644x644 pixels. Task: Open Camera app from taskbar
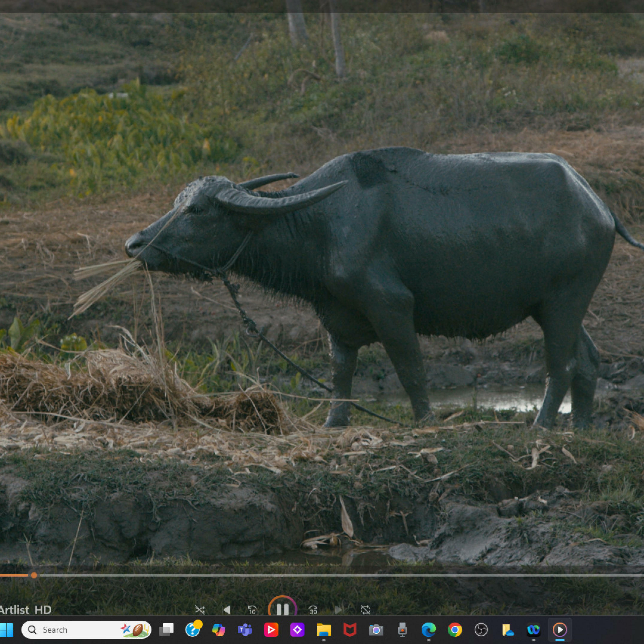(x=376, y=630)
